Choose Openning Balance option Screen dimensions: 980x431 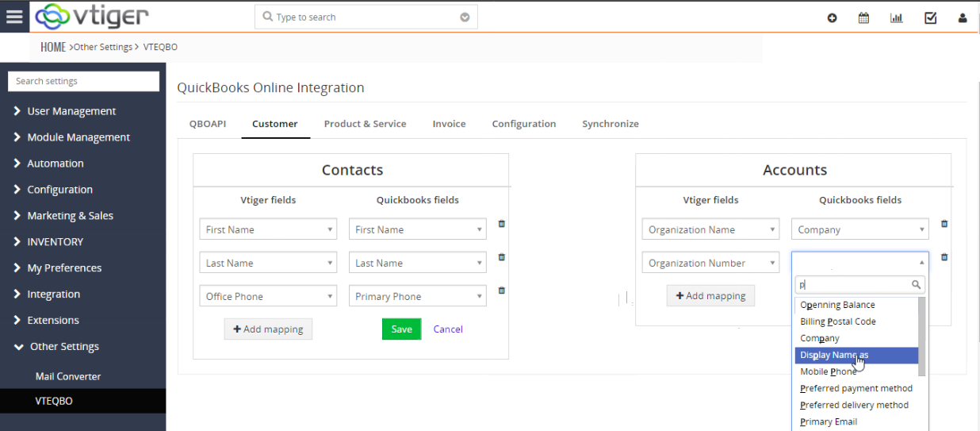[x=856, y=305]
